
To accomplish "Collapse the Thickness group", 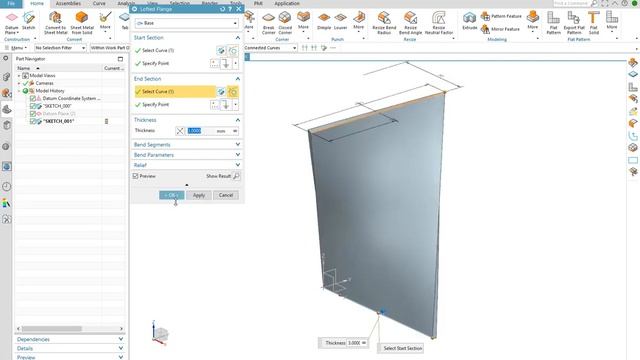I will pyautogui.click(x=238, y=120).
